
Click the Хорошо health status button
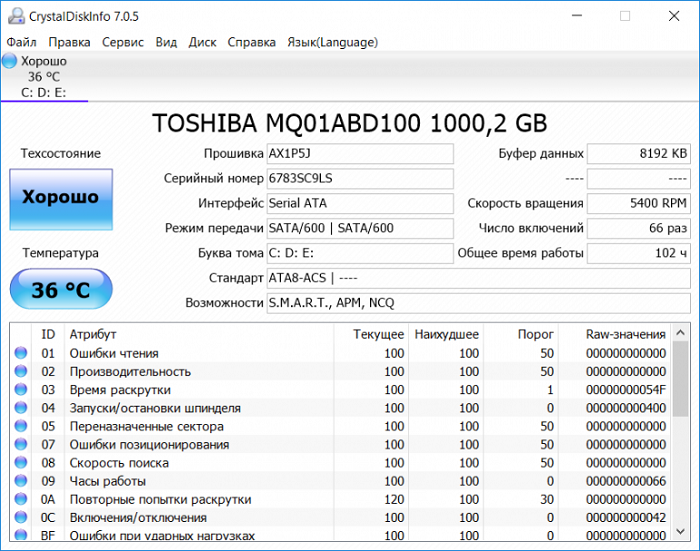tap(61, 200)
